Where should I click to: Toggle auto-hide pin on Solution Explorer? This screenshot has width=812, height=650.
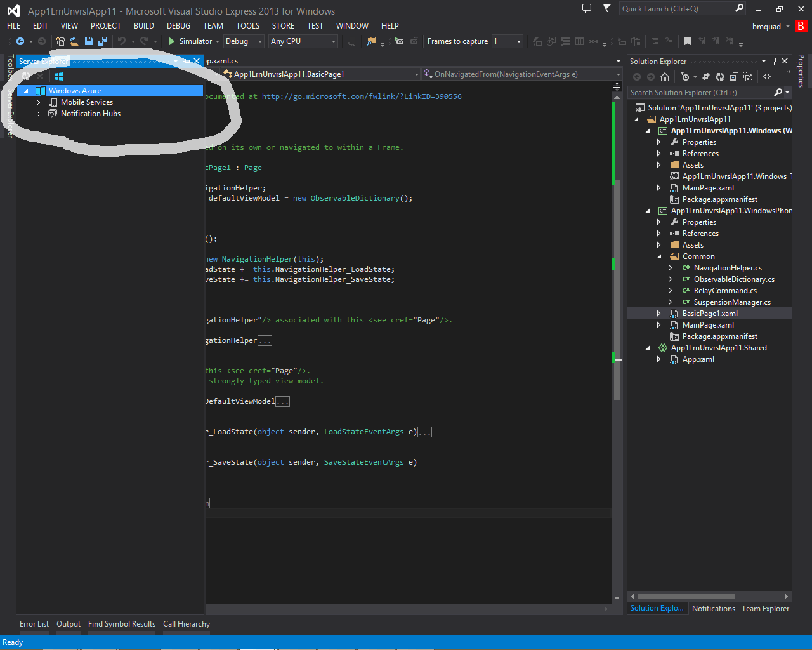pyautogui.click(x=775, y=61)
